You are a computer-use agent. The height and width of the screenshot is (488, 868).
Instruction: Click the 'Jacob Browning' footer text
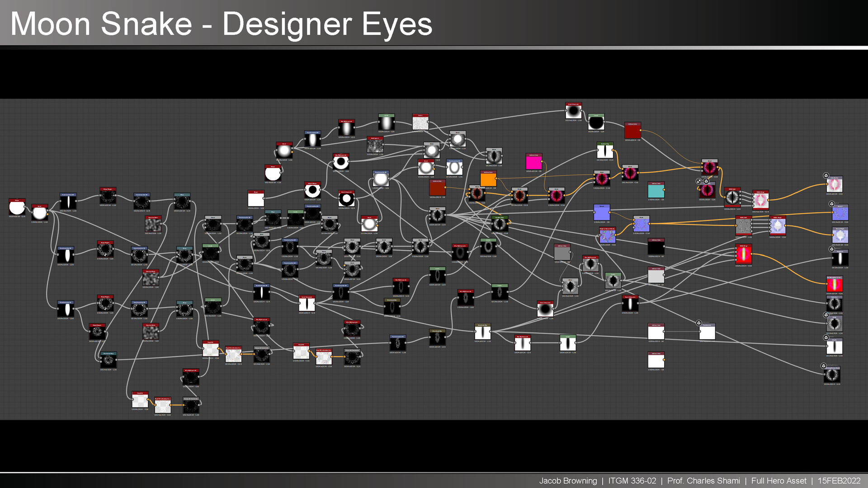click(568, 481)
